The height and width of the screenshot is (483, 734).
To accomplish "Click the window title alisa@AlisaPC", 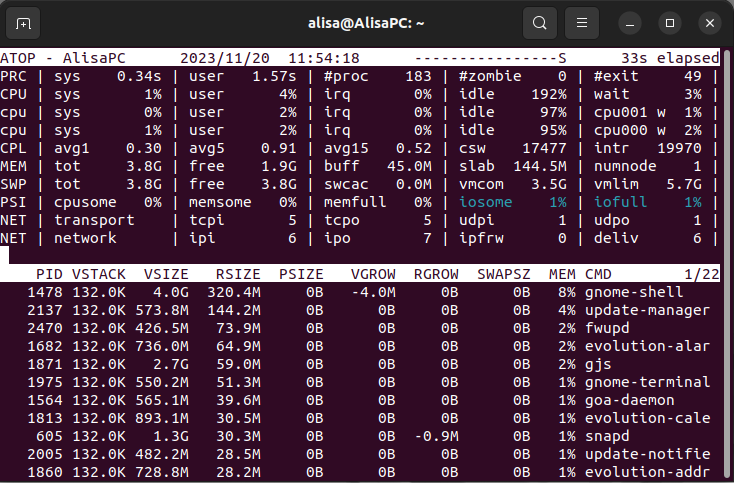I will (366, 23).
